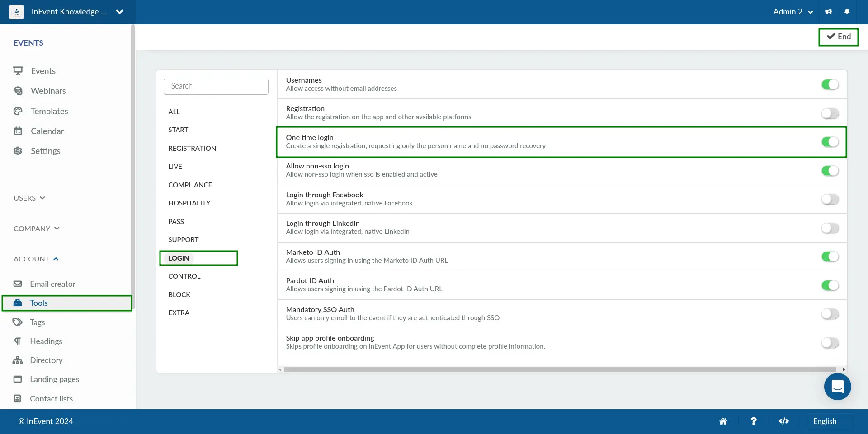Viewport: 868px width, 434px height.
Task: Open the notifications bell icon
Action: point(847,12)
